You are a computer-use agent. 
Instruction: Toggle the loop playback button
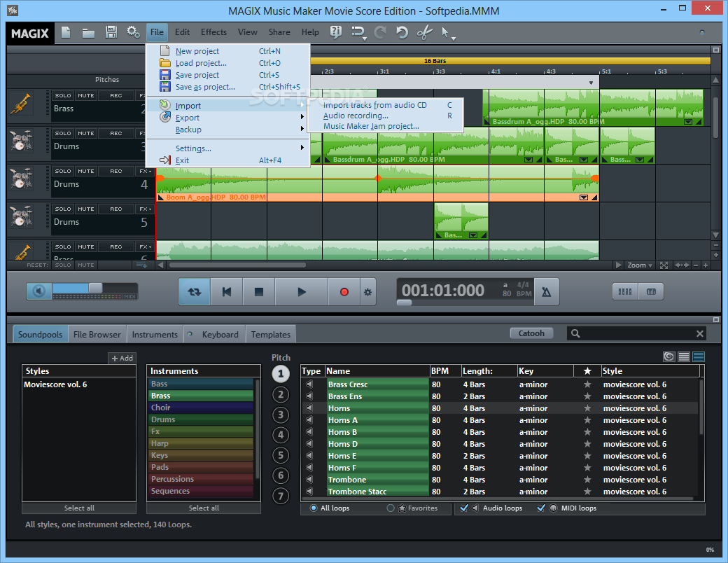pyautogui.click(x=195, y=292)
